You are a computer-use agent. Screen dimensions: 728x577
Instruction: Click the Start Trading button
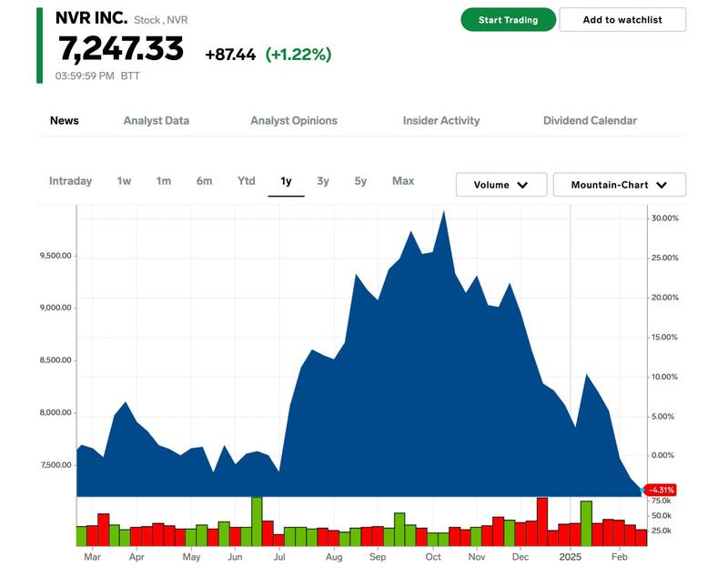click(x=508, y=20)
